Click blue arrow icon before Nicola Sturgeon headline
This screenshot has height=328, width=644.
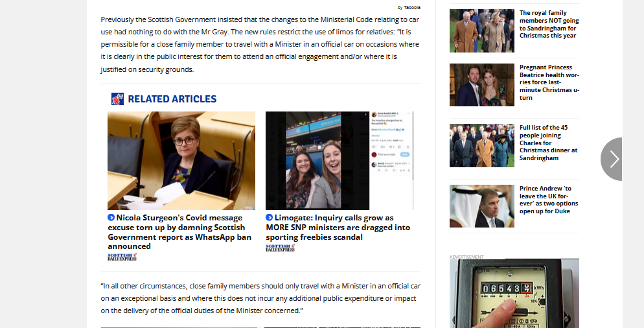(x=111, y=217)
